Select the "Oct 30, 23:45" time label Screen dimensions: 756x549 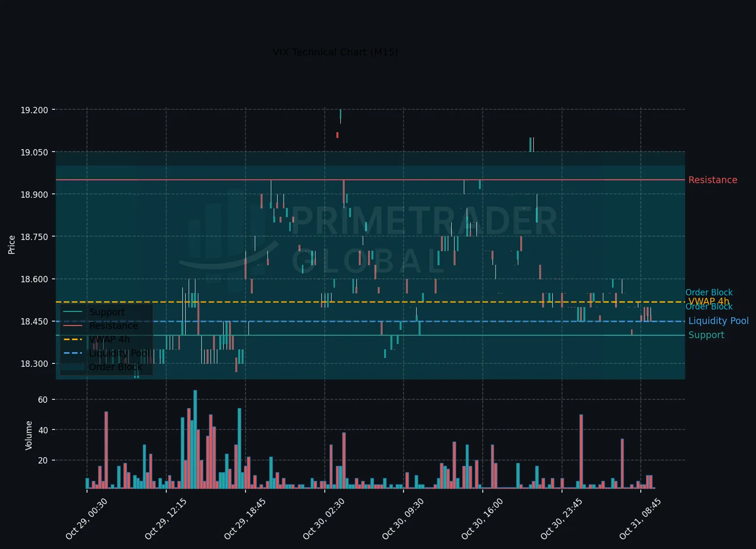tap(562, 518)
